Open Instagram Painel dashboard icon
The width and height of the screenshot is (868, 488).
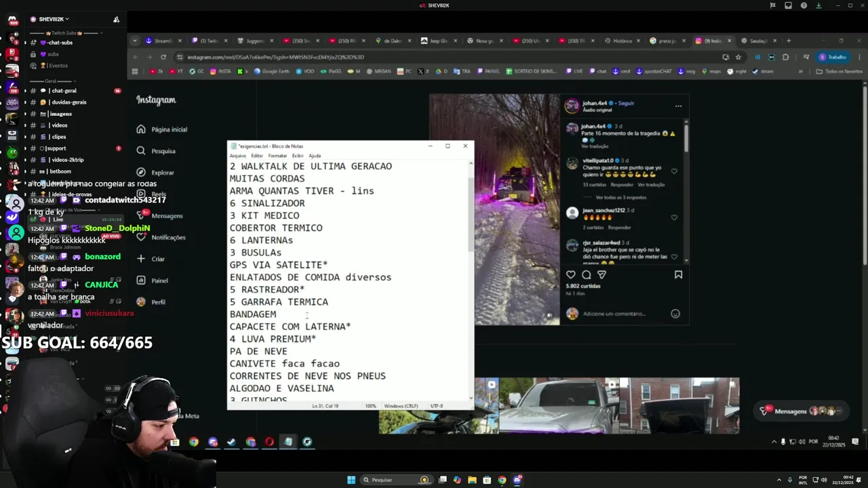(141, 280)
